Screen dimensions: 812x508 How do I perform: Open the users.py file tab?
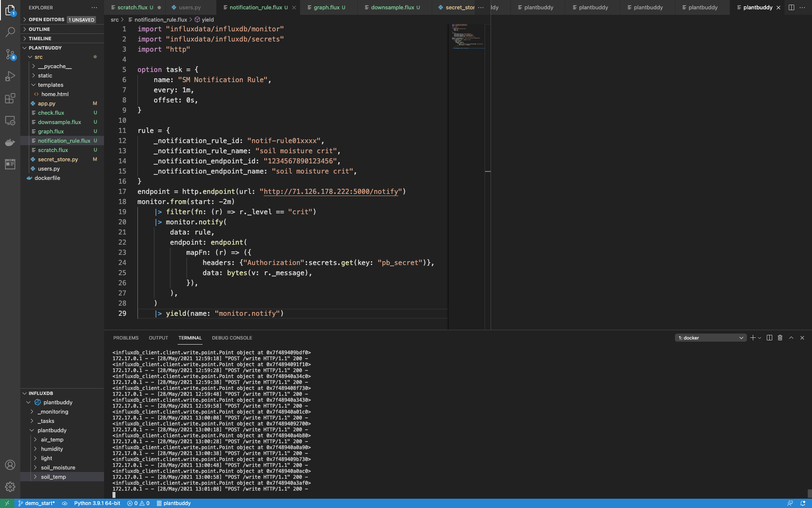point(190,7)
